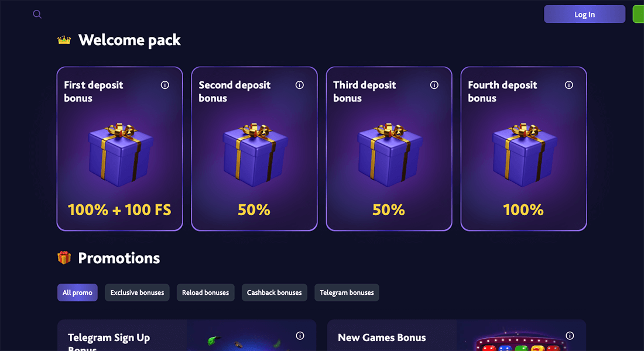Image resolution: width=644 pixels, height=351 pixels.
Task: Enable the Cashback bonuses filter
Action: click(x=274, y=292)
